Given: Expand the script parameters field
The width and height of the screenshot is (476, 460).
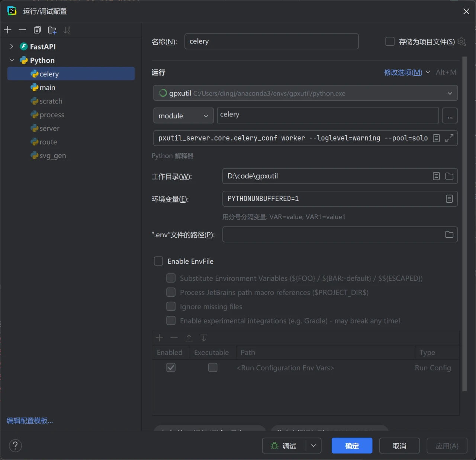Looking at the screenshot, I should tap(449, 138).
